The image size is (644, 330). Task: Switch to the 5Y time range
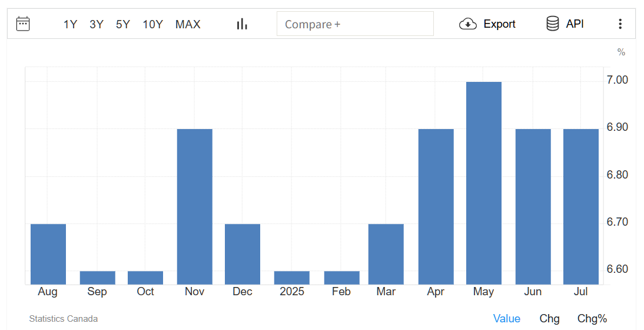click(123, 24)
